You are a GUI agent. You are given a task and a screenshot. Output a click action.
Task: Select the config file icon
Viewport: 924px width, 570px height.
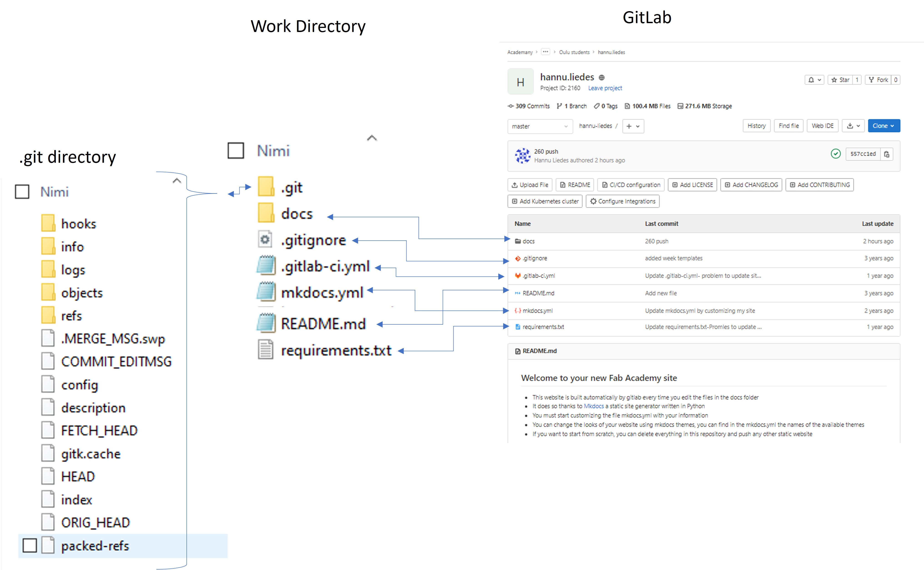[48, 385]
